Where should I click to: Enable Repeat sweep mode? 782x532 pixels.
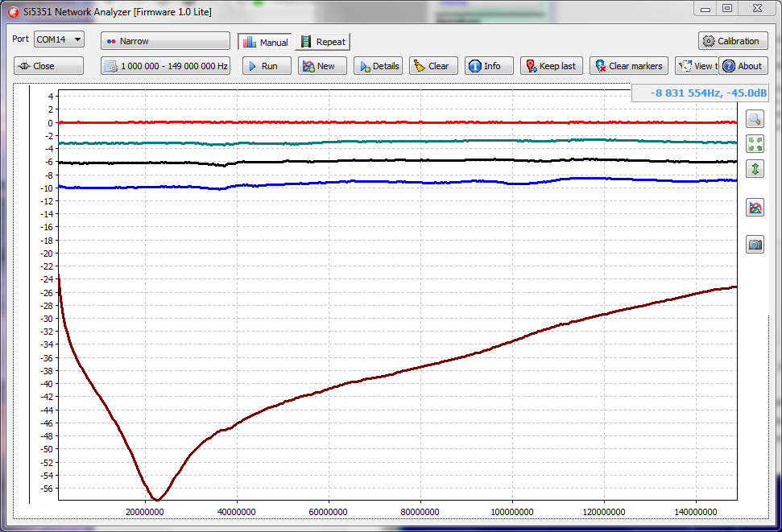click(322, 42)
